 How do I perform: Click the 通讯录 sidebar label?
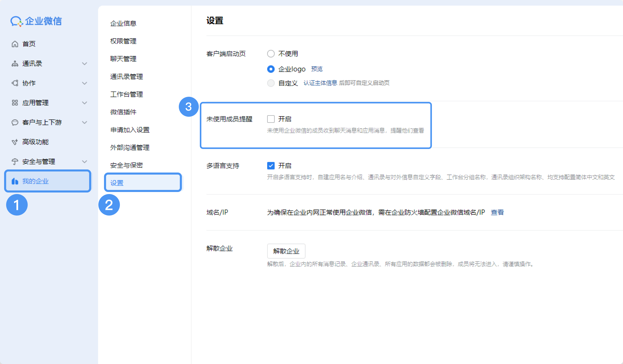point(32,64)
